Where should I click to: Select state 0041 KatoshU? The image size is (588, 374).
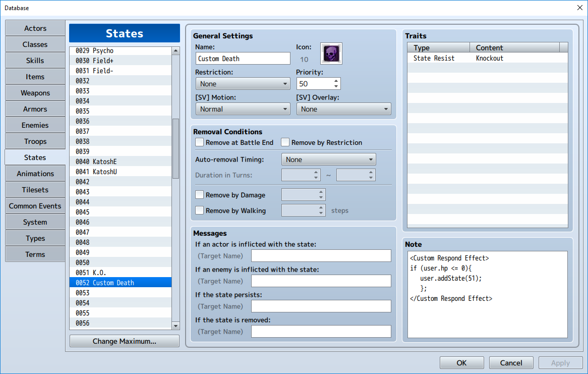tap(121, 172)
